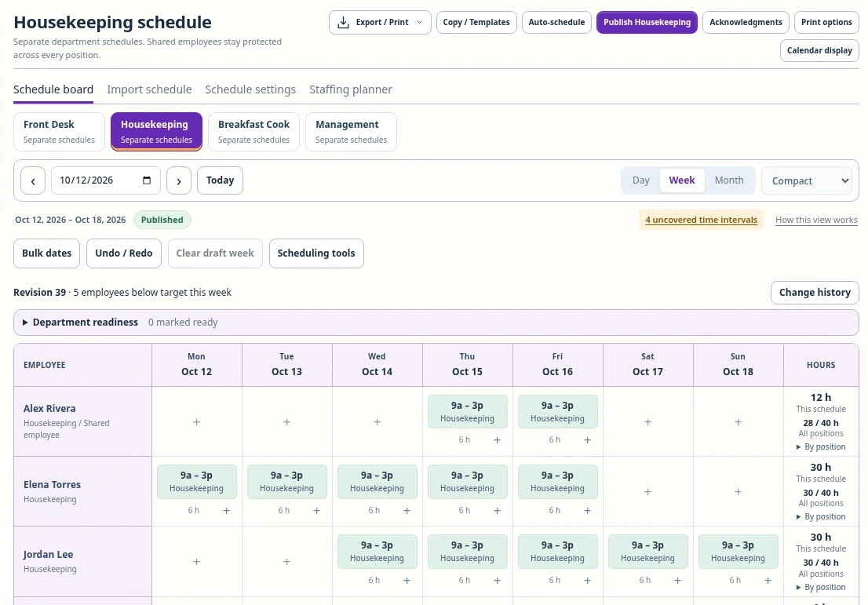Open Acknowledgments
Image resolution: width=868 pixels, height=605 pixels.
pyautogui.click(x=746, y=23)
